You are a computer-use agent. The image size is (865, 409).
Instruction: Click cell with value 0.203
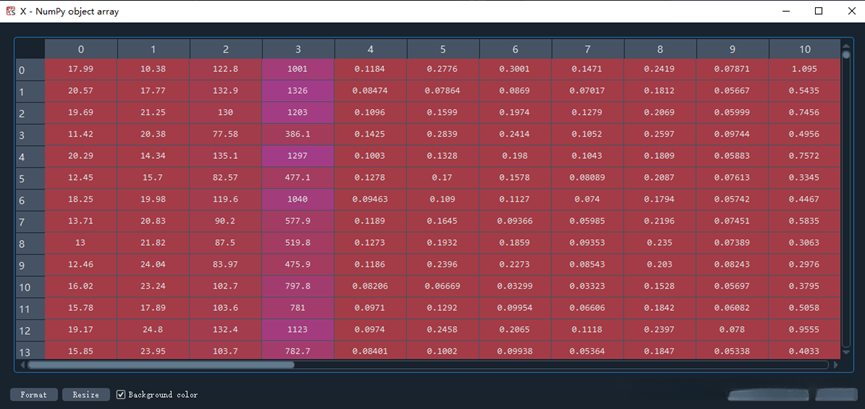tap(660, 264)
